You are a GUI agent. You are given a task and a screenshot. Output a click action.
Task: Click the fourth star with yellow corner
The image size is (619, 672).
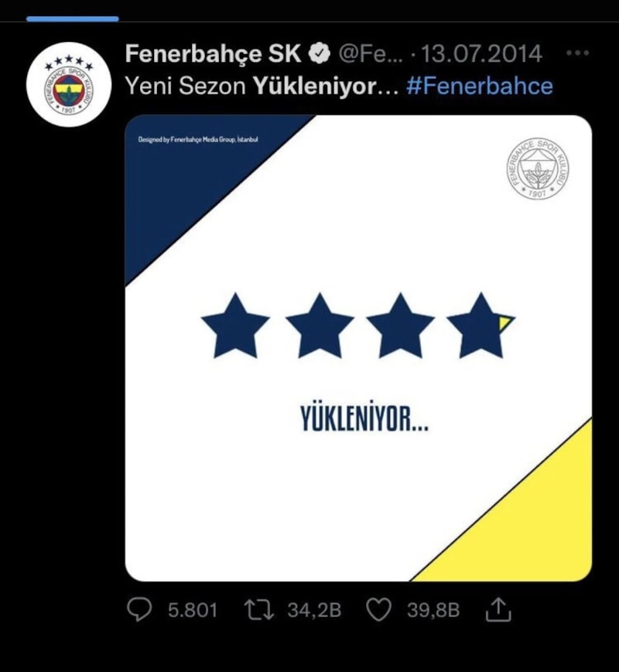coord(480,326)
